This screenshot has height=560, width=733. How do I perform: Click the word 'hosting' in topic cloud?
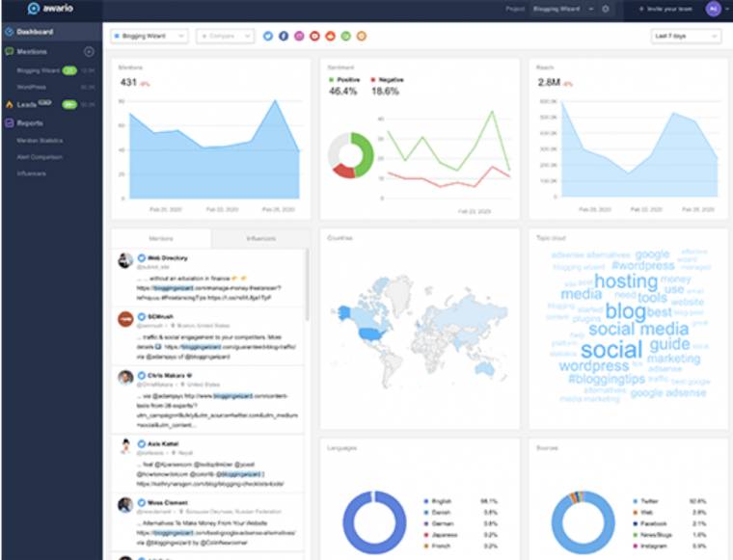[x=626, y=281]
